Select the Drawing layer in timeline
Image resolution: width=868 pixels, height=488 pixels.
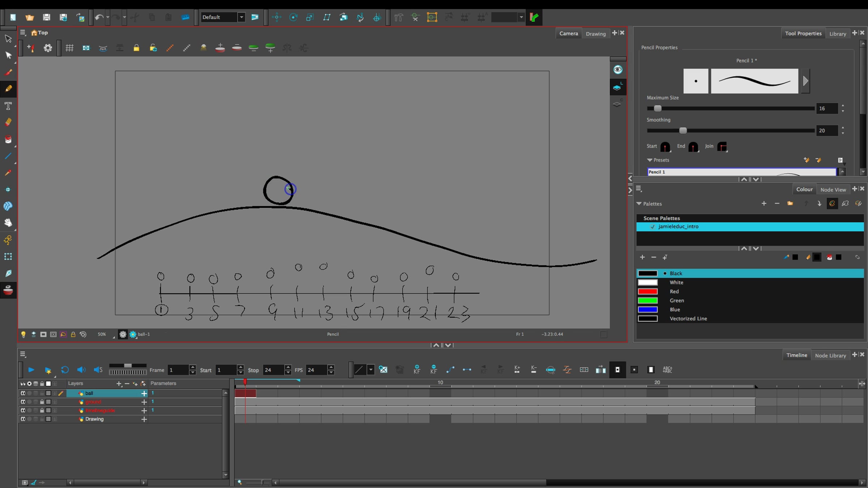coord(94,419)
